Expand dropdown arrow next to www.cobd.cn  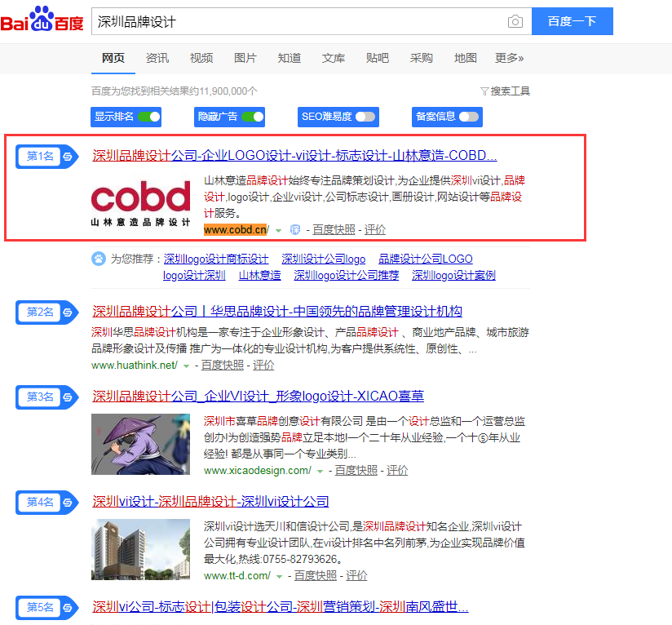(x=279, y=231)
